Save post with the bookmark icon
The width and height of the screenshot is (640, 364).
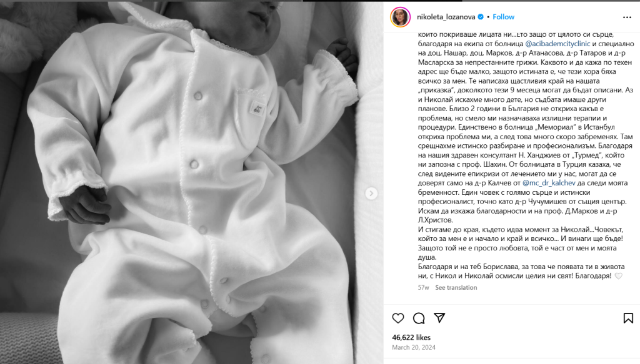628,318
